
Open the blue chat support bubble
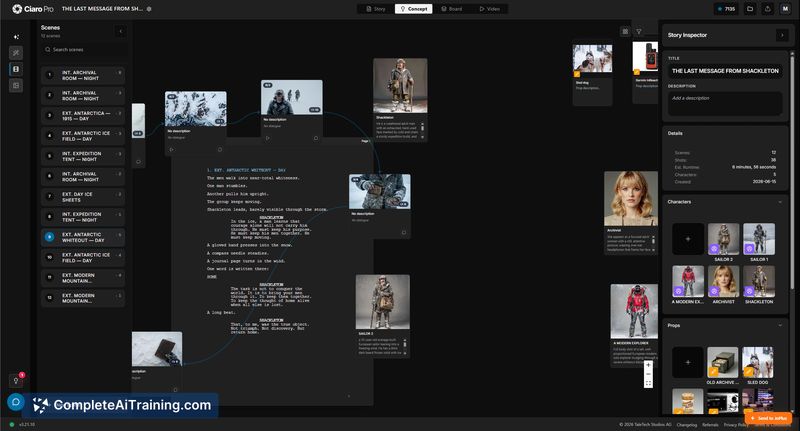pos(16,402)
